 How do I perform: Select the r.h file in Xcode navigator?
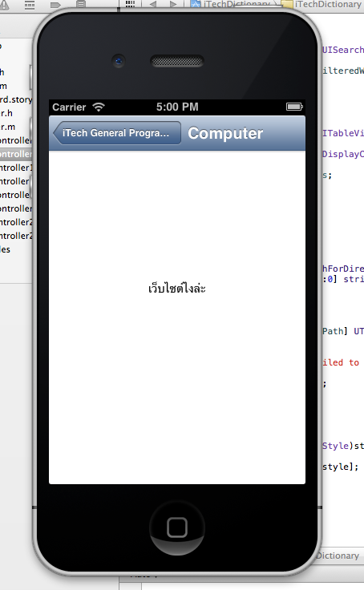point(6,113)
